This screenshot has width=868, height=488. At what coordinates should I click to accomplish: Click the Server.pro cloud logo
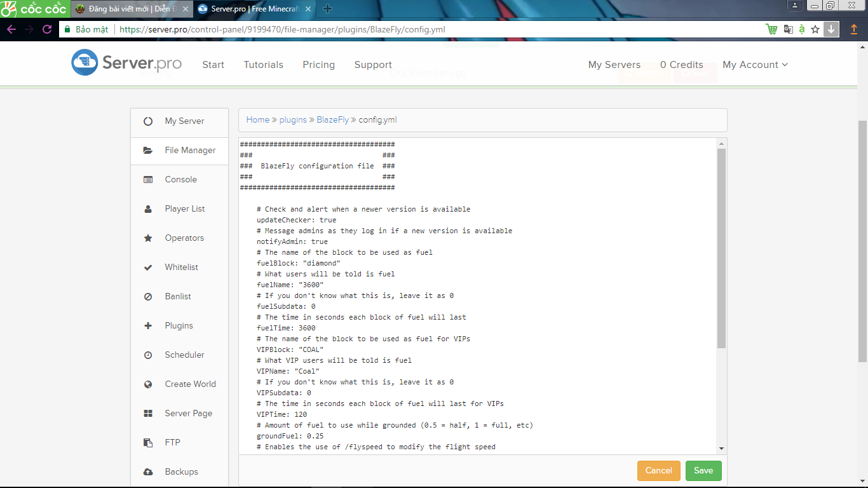coord(85,62)
